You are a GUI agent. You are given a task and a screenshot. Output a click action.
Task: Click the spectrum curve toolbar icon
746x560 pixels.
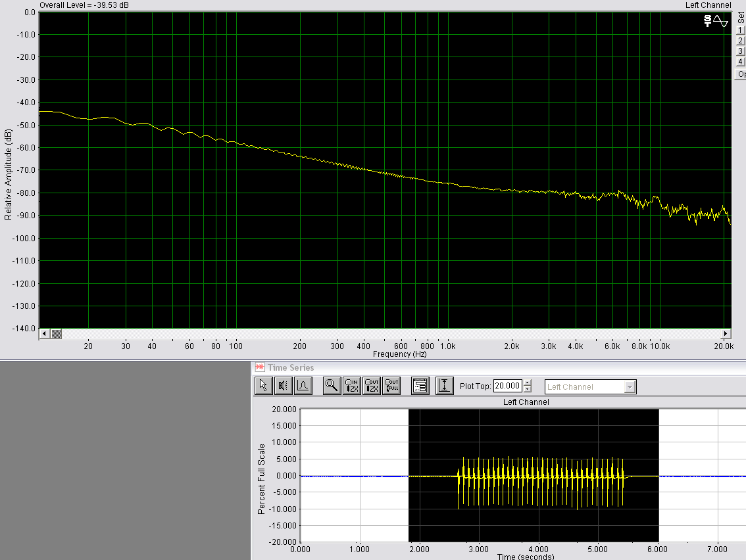click(x=302, y=386)
